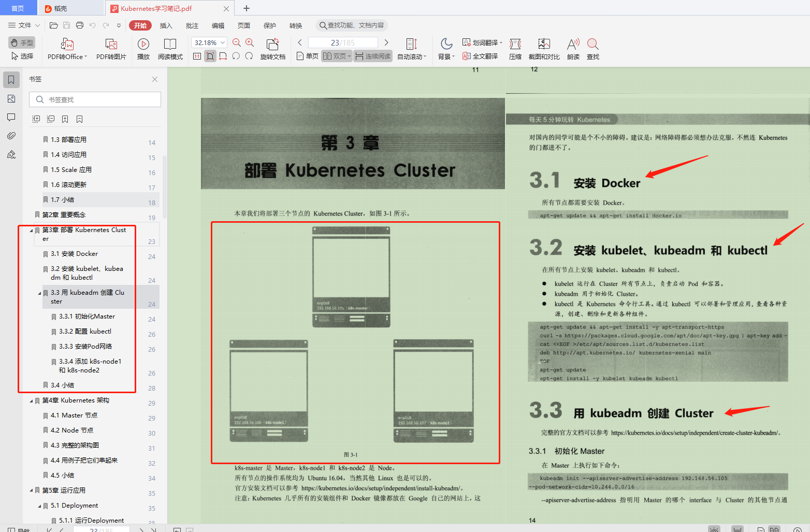Rotate the page counter-clockwise

(236, 56)
